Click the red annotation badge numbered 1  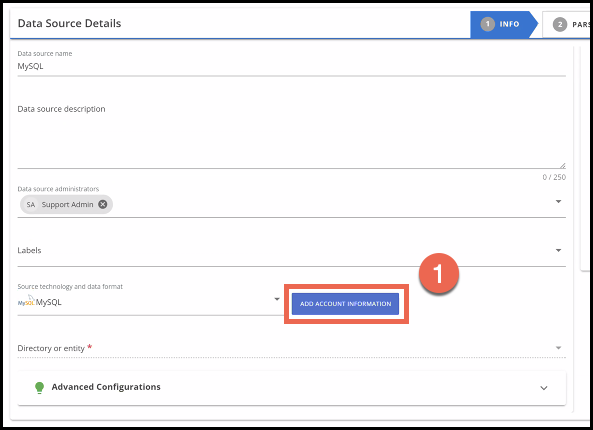point(439,273)
